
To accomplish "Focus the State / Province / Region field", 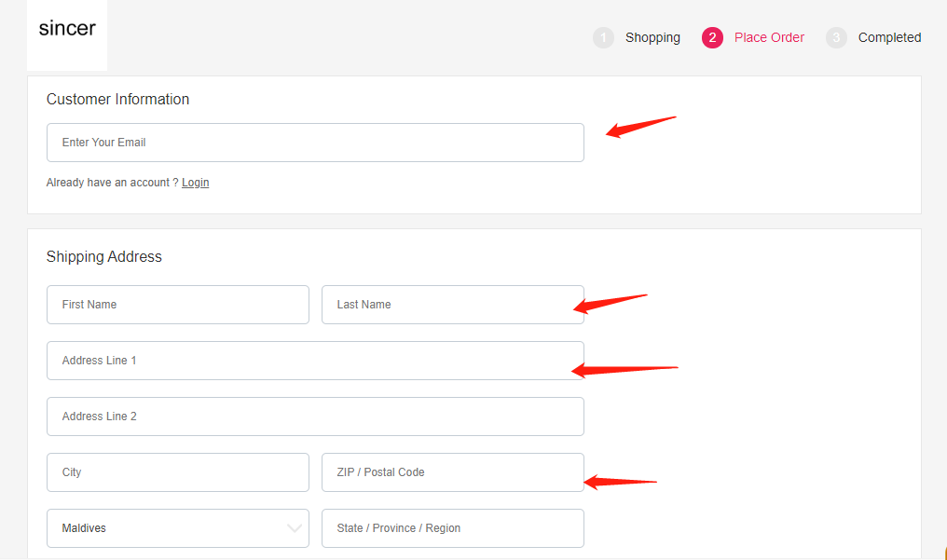I will 452,528.
